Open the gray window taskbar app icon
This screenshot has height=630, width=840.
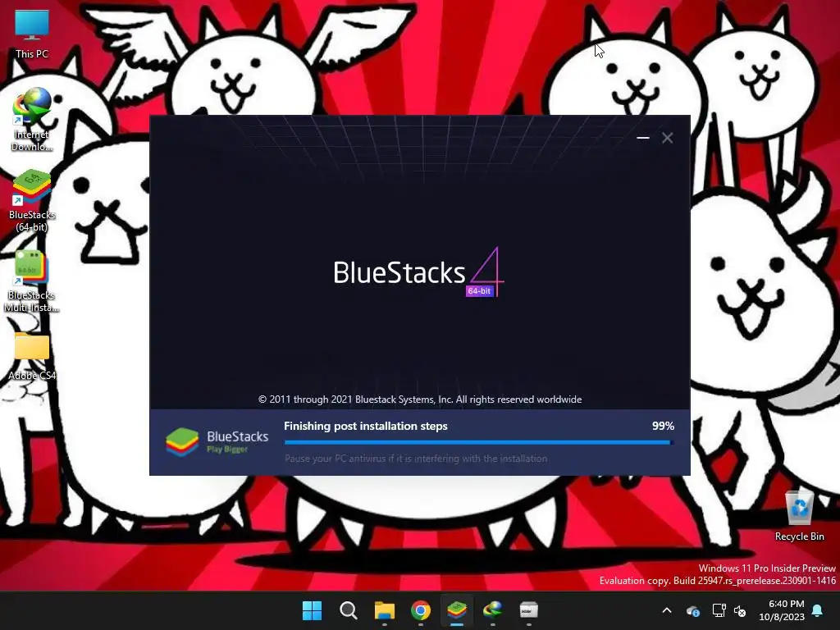(529, 610)
